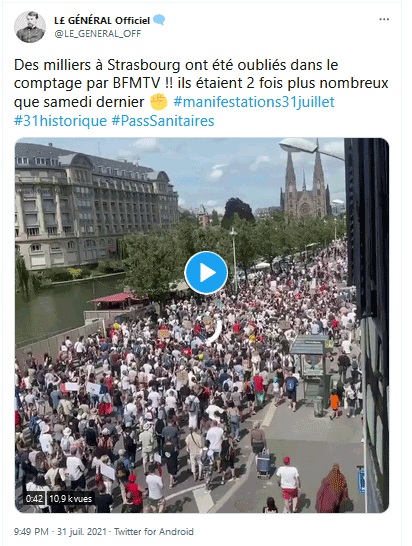
Task: Open LE GÉNÉRAL Officiel display name
Action: point(102,21)
